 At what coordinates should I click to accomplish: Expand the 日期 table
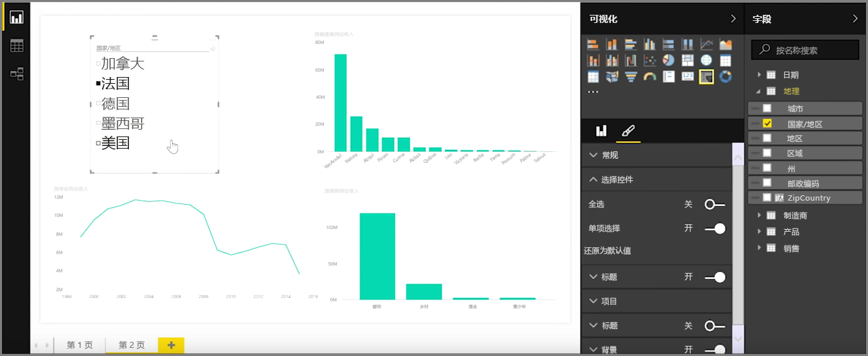(759, 75)
